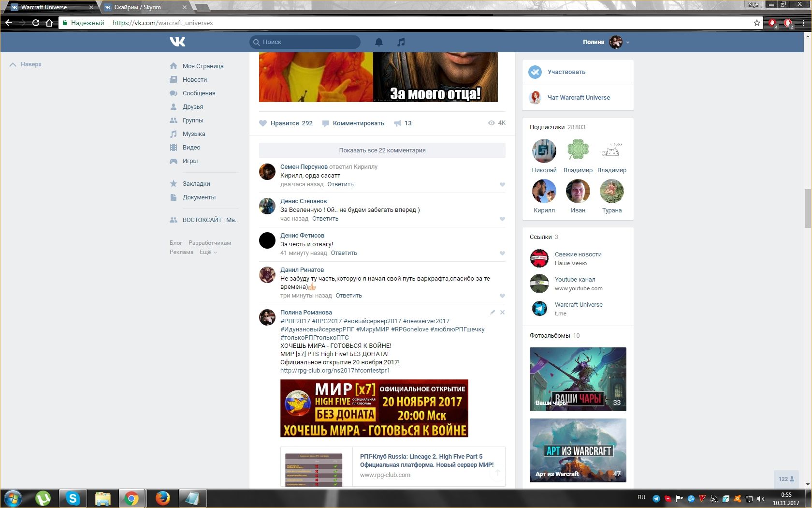
Task: Open Windows Explorer folder in taskbar
Action: click(103, 498)
